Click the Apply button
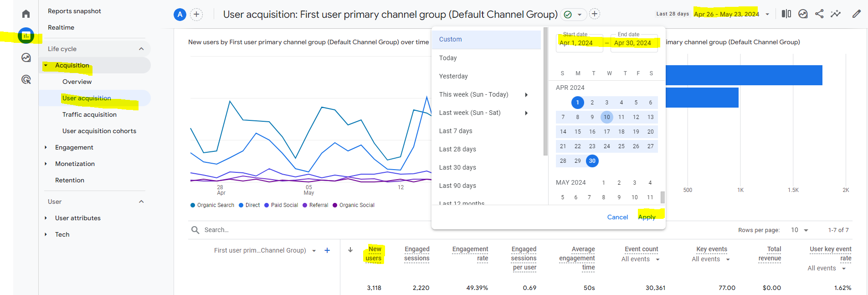Image resolution: width=868 pixels, height=295 pixels. click(647, 217)
